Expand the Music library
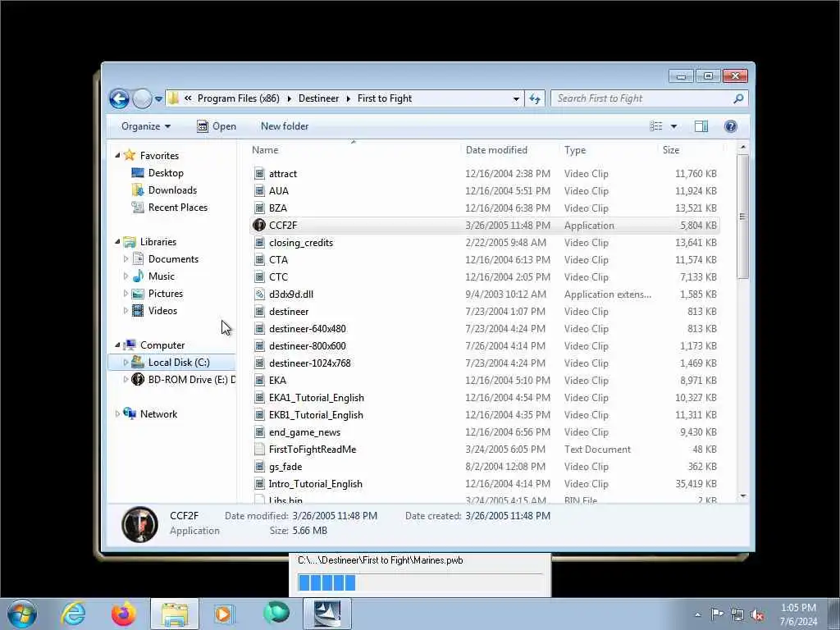The height and width of the screenshot is (630, 840). [x=126, y=276]
